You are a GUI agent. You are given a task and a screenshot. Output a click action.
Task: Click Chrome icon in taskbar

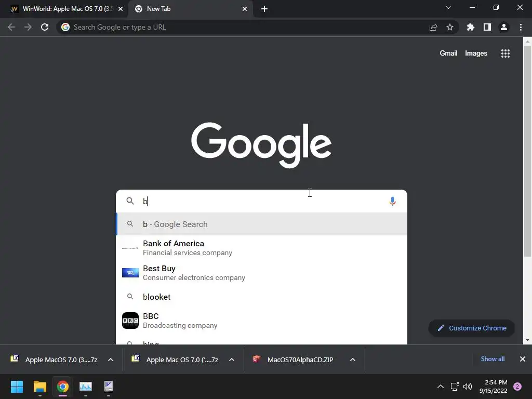click(63, 387)
